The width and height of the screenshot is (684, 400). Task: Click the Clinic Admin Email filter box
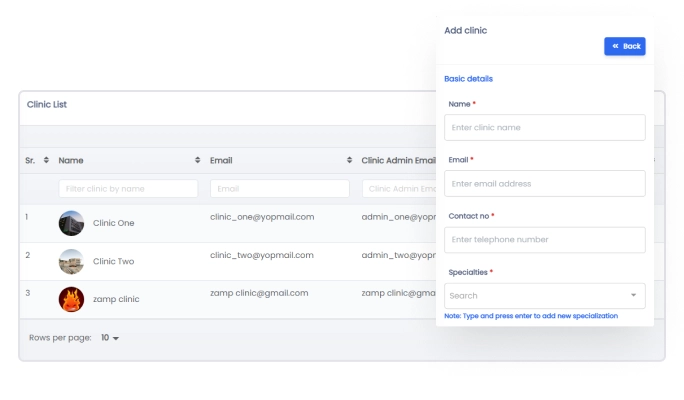[x=400, y=188]
